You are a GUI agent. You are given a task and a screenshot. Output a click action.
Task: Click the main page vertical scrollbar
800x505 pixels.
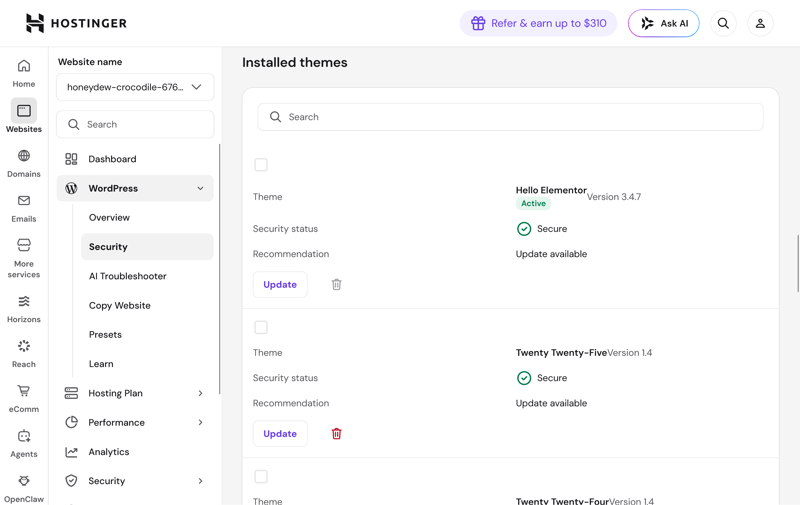tap(798, 263)
